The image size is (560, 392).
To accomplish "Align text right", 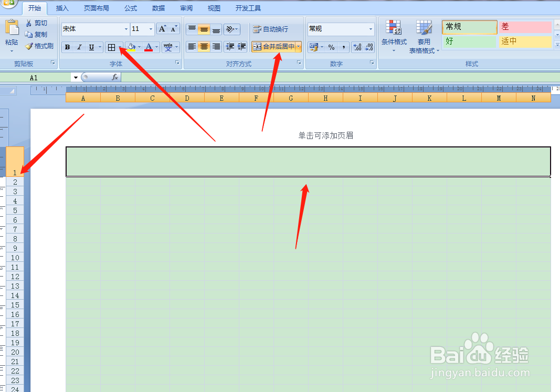I will [x=216, y=46].
